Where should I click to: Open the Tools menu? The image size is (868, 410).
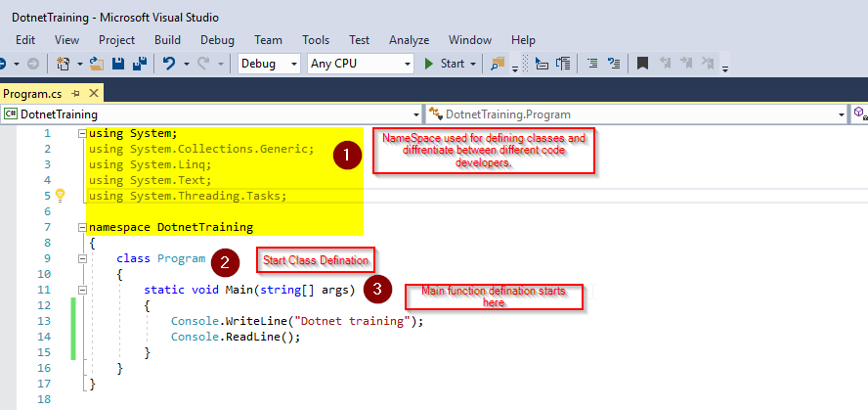tap(316, 40)
